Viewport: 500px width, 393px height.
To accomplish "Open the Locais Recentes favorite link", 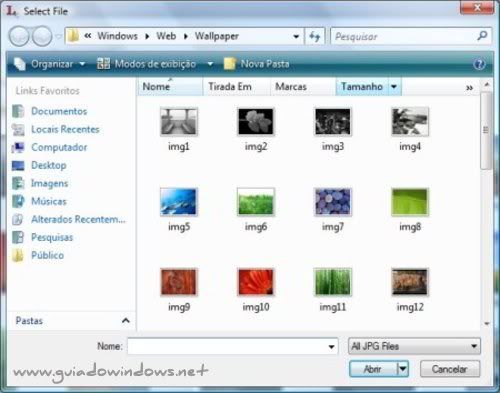I will [65, 129].
